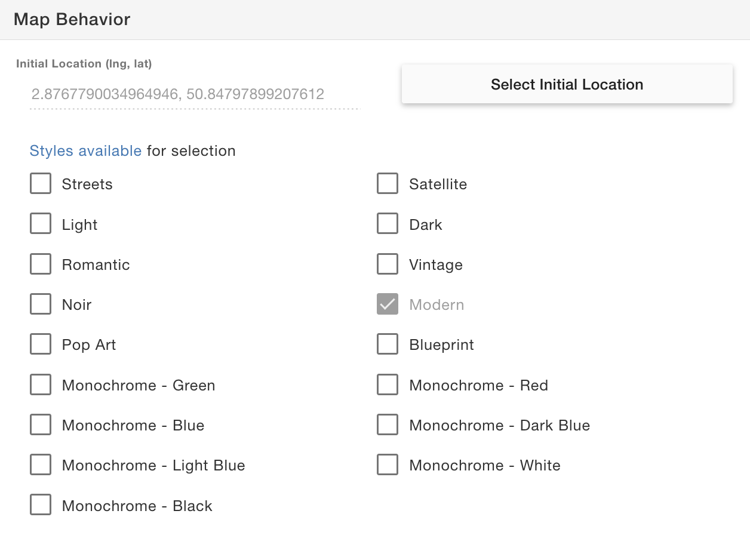The width and height of the screenshot is (750, 560).
Task: Select Monochrome - Dark Blue checkbox
Action: 388,425
